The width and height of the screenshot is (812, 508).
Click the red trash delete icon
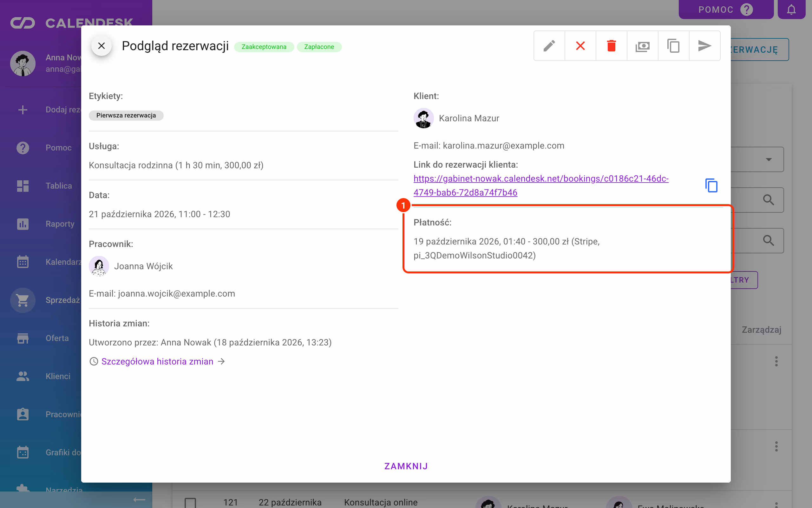(x=611, y=46)
